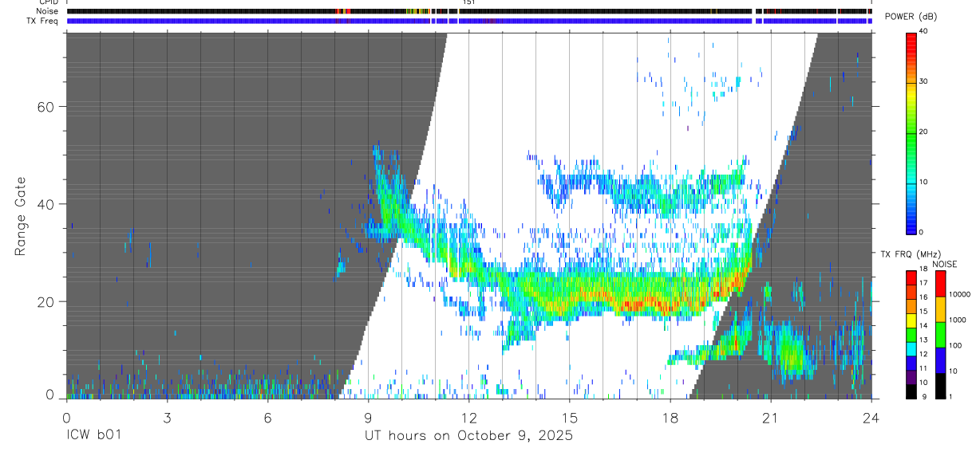Click the TX FRQ (MHz) color scale bar

tap(911, 335)
